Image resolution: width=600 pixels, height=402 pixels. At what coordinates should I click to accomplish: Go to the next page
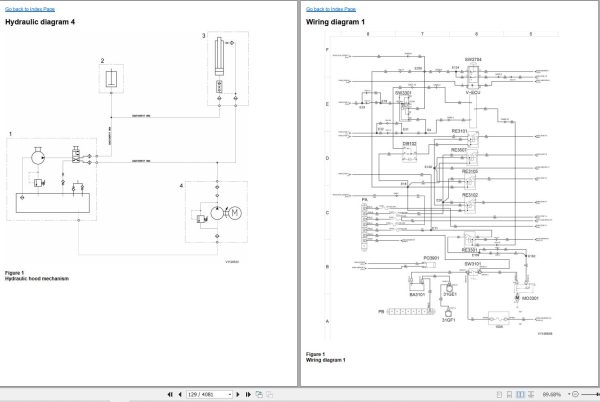238,394
